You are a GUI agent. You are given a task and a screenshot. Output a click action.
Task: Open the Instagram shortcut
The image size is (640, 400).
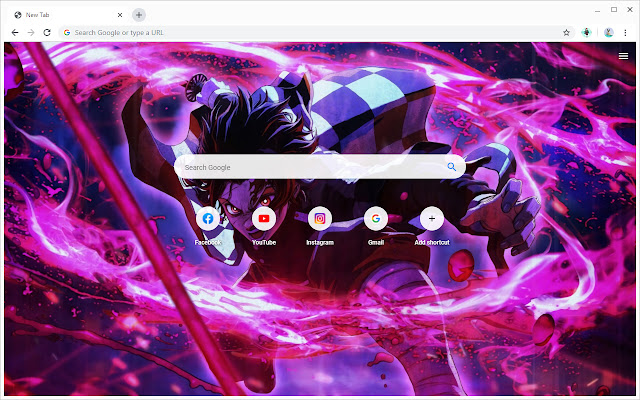320,218
